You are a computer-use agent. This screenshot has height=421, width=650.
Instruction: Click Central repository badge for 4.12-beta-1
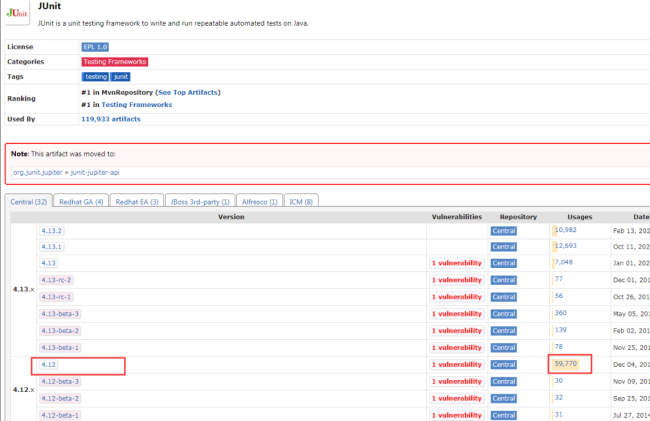(504, 415)
